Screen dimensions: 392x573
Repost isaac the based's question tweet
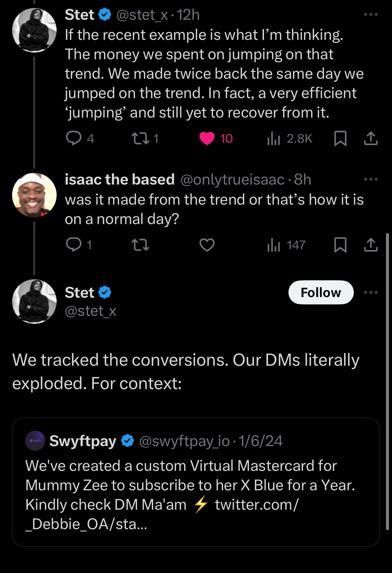click(140, 245)
